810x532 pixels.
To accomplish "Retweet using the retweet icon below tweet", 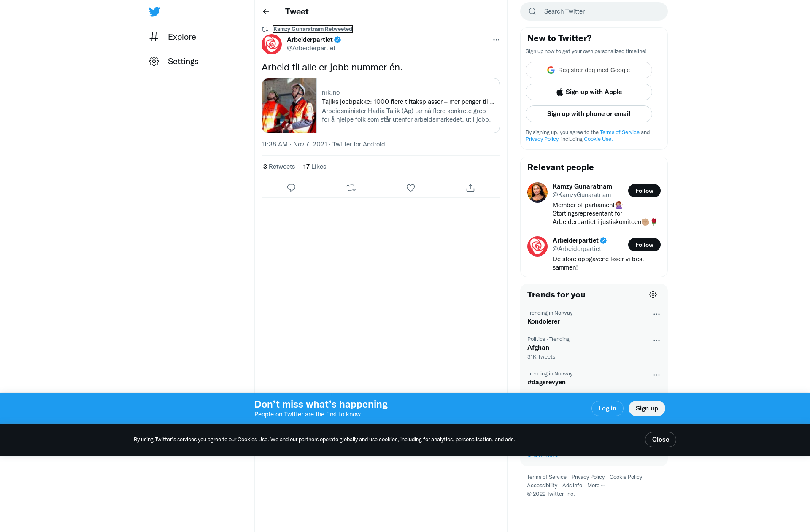I will [x=351, y=188].
